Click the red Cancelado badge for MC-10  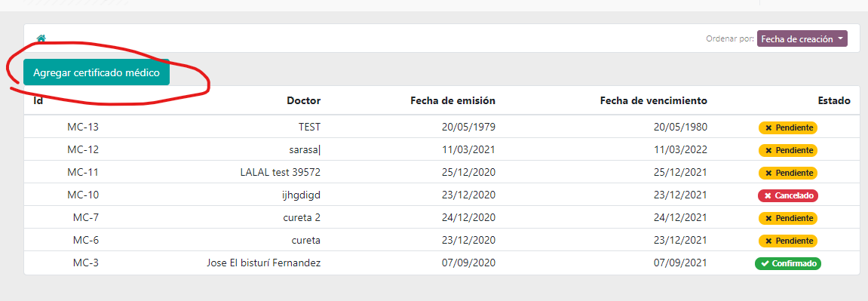pos(788,196)
